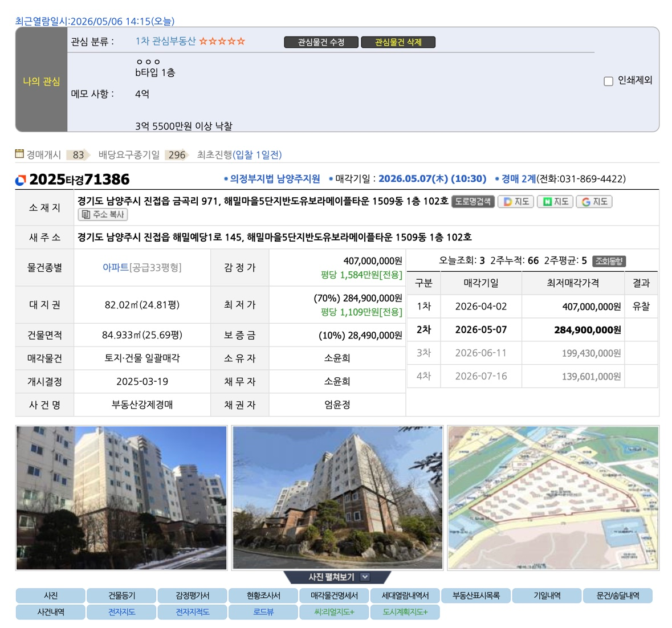Viewport: 672px width, 628px height.
Task: Click the calendar icon beside 경매개시
Action: (x=20, y=153)
